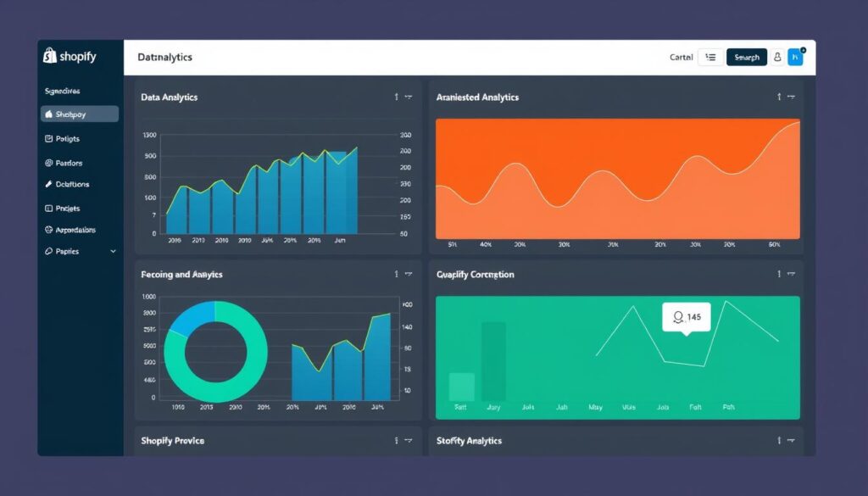
Task: Click the dark Smargh button
Action: pyautogui.click(x=746, y=58)
